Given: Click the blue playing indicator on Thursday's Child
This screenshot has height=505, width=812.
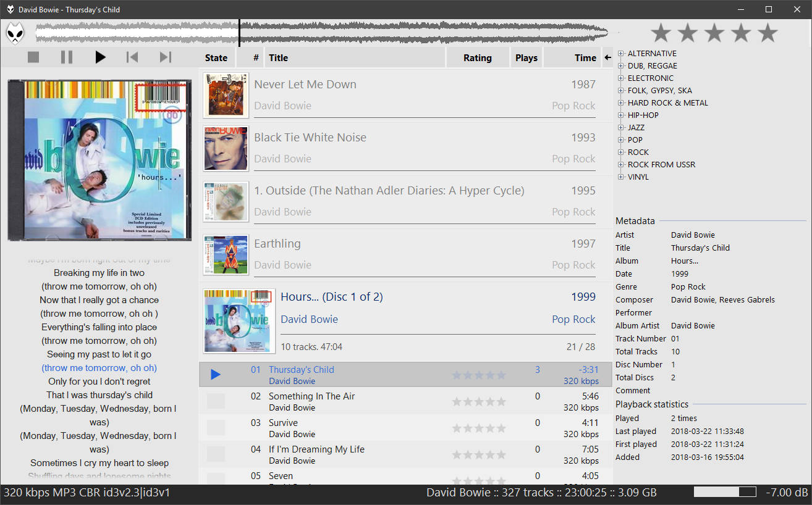Looking at the screenshot, I should [x=216, y=375].
